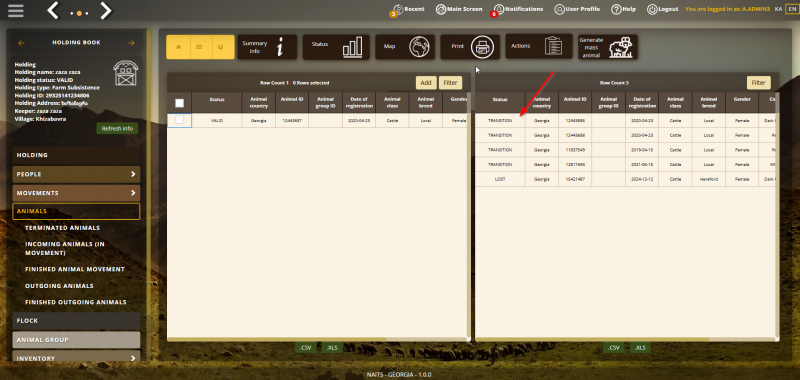
Task: Expand PEOPLE menu section
Action: pos(76,174)
